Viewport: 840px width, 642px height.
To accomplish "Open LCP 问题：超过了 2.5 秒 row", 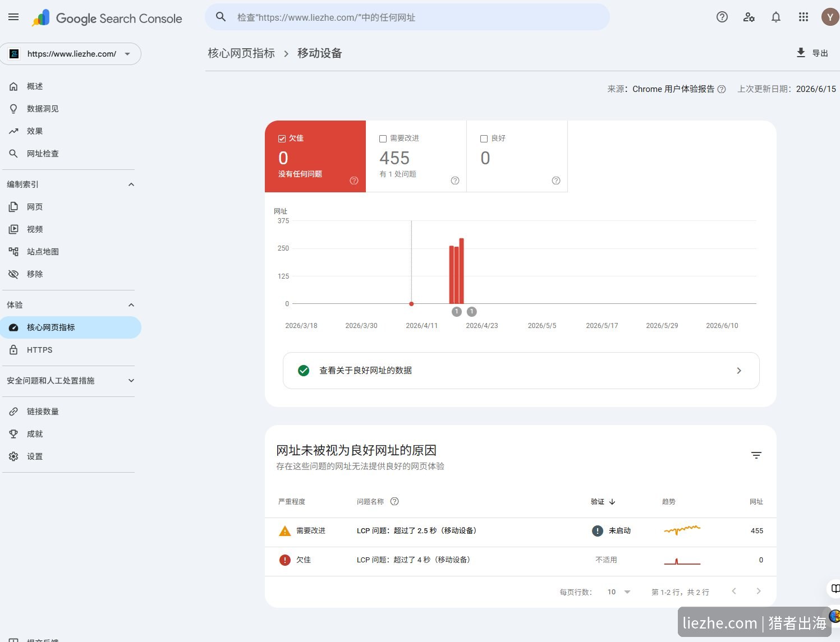I will coord(521,531).
